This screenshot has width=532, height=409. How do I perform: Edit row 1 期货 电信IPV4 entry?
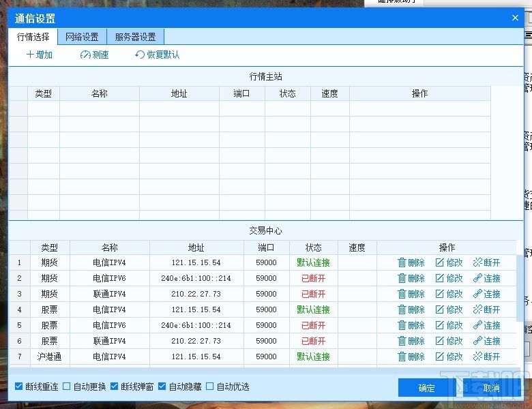tap(449, 262)
